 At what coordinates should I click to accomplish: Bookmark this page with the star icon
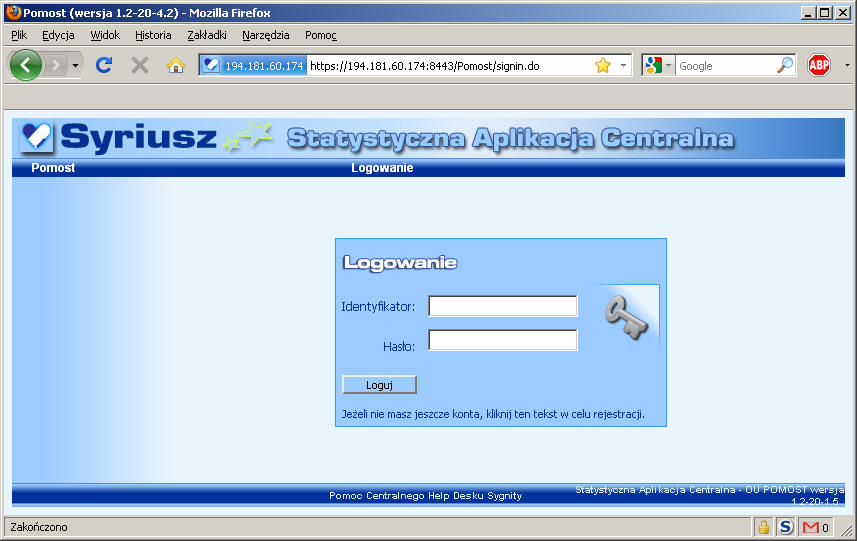coord(603,66)
